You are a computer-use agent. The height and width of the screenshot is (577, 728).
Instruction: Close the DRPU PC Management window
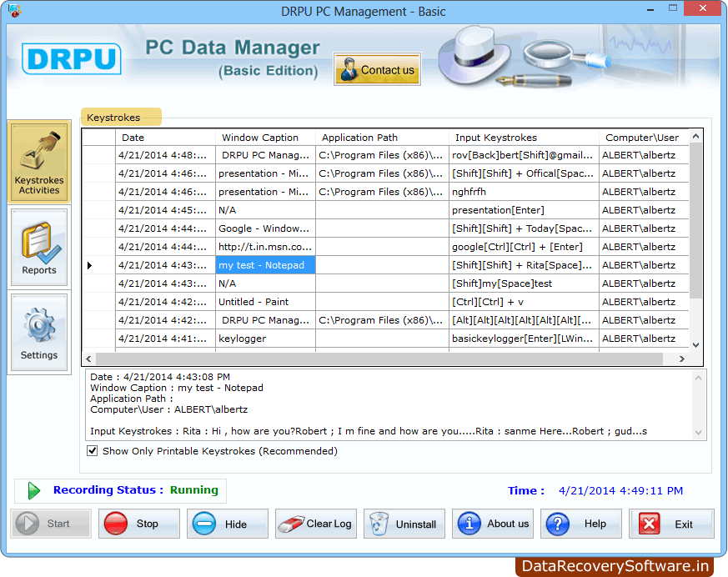[703, 8]
